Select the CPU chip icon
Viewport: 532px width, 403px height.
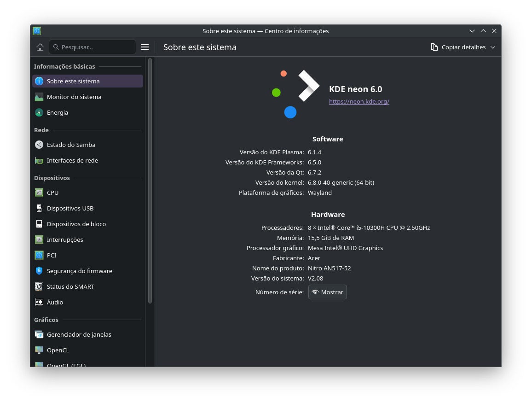pos(39,193)
